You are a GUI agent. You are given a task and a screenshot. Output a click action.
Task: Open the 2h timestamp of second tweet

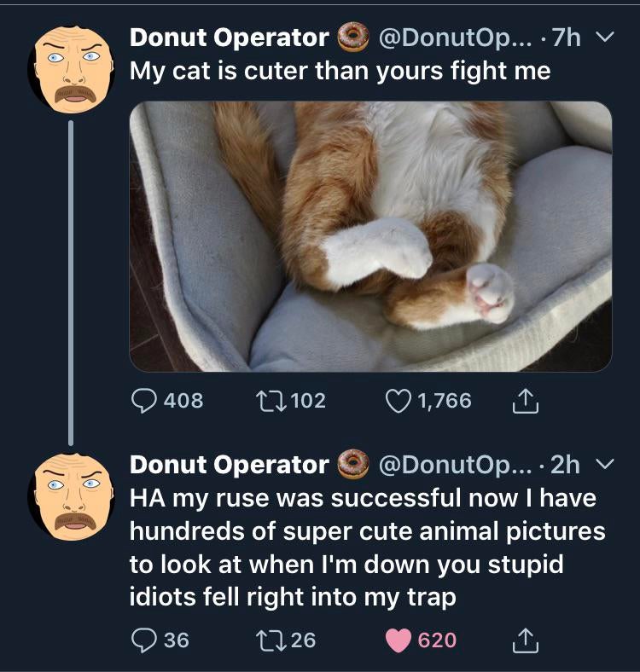coord(567,465)
